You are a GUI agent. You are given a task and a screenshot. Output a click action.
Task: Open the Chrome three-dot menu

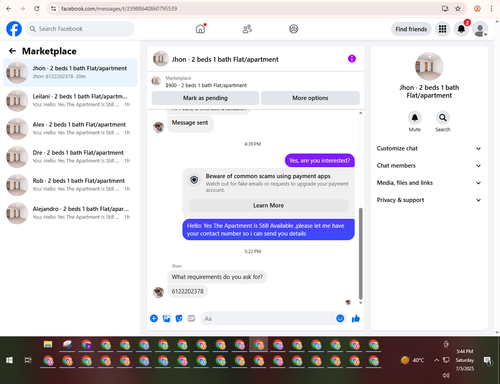(x=491, y=9)
